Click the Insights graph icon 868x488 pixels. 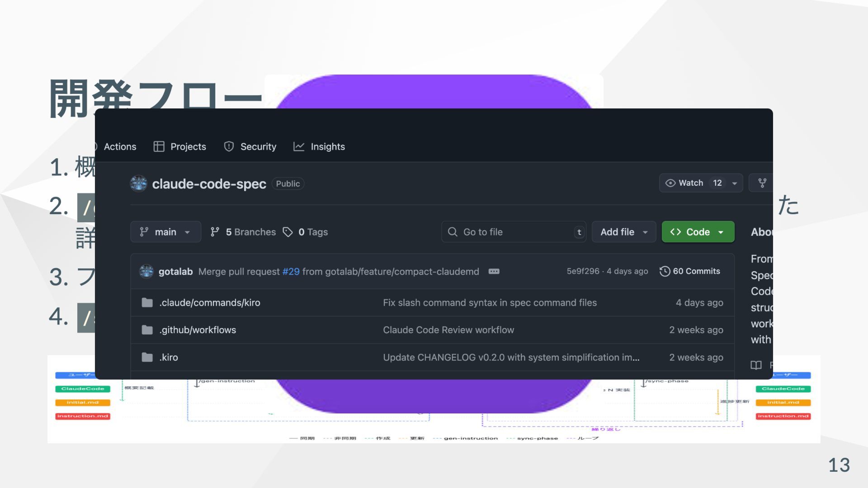[x=299, y=146]
